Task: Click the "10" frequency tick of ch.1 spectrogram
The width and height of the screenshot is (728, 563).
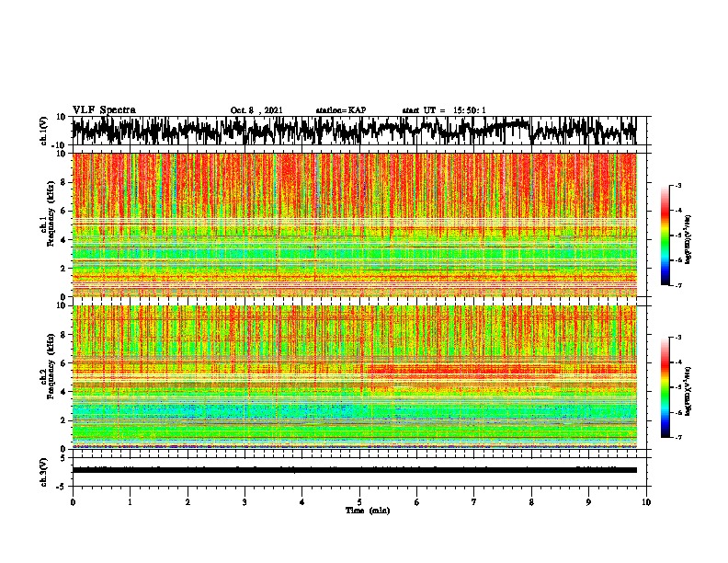Action: point(62,154)
